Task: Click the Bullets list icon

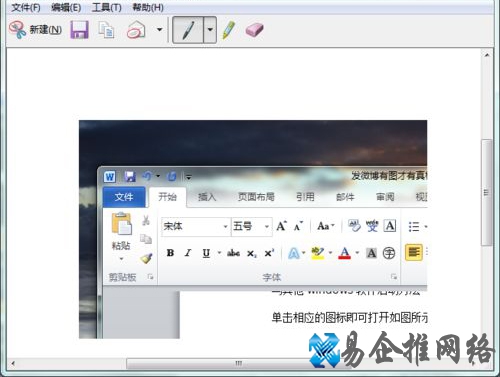Action: (x=414, y=227)
